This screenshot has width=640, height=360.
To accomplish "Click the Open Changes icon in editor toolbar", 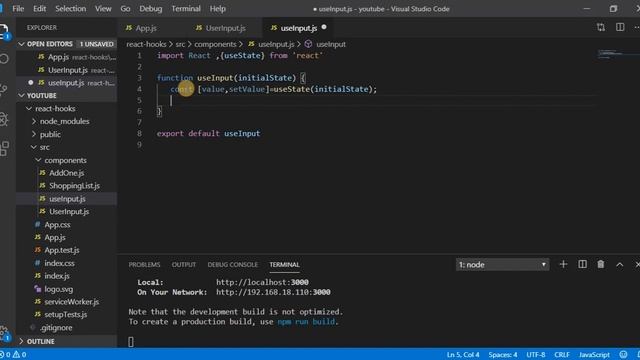I will pyautogui.click(x=600, y=27).
